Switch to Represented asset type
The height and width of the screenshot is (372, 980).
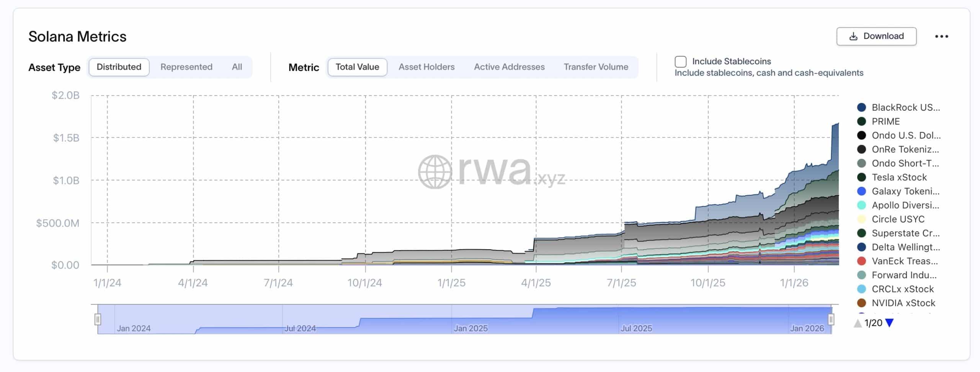[x=186, y=67]
